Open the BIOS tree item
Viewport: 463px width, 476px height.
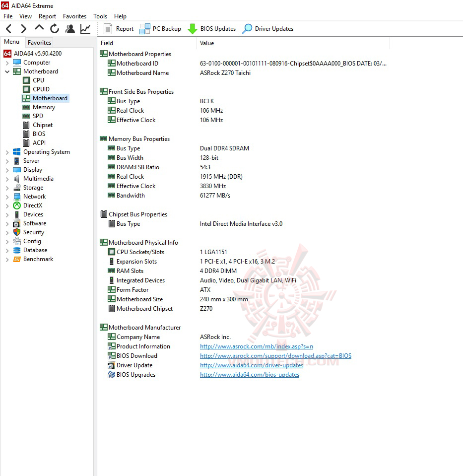34,134
